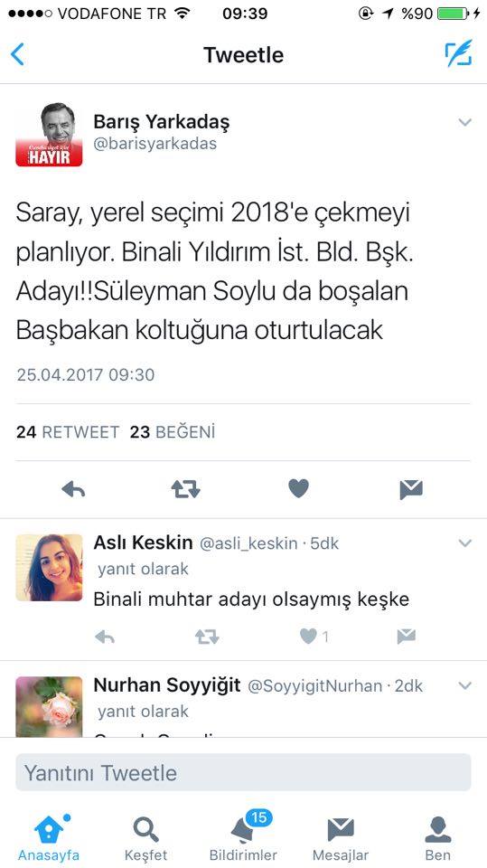The width and height of the screenshot is (487, 868).
Task: Tap the Yanıtını Tweetle reply field
Action: coord(244,773)
